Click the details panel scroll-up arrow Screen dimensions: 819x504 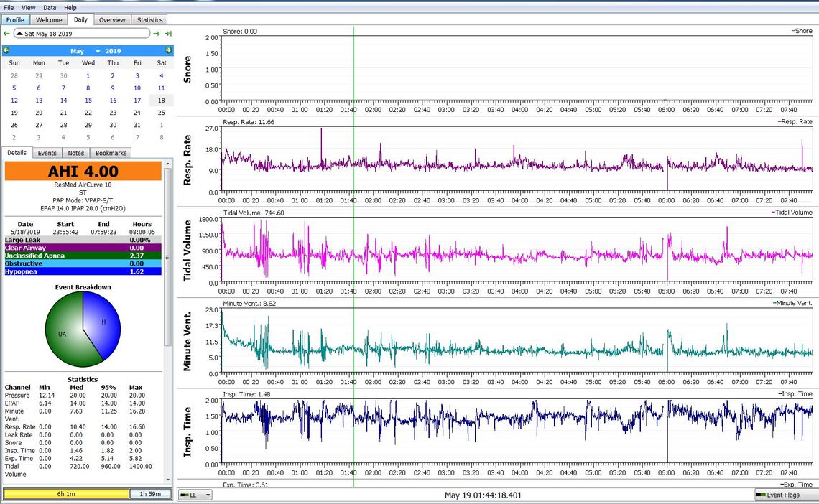click(167, 164)
